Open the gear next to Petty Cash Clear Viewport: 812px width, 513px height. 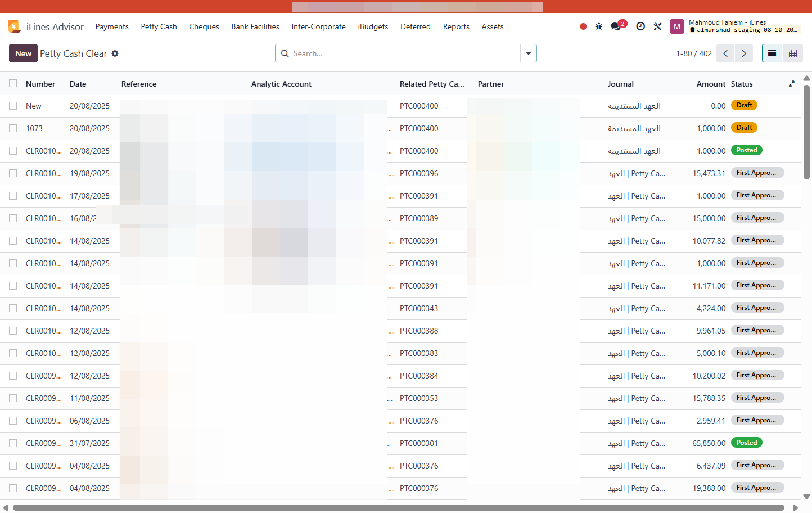click(x=115, y=53)
